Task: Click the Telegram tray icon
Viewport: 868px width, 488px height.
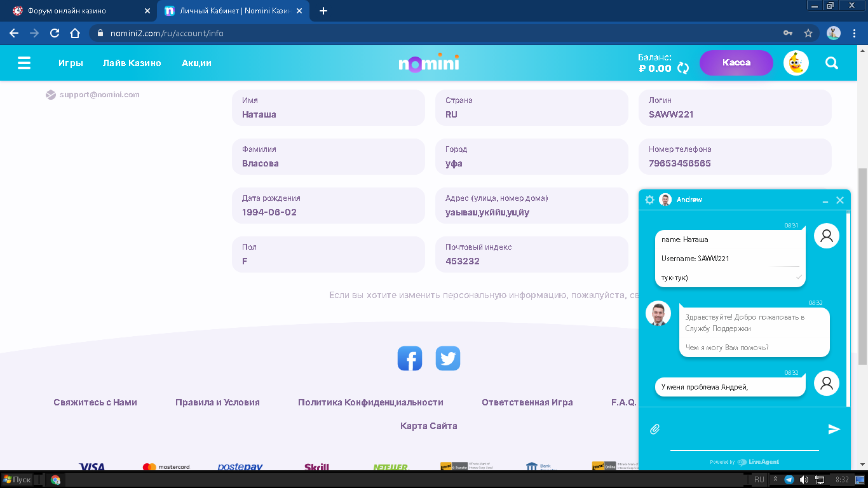Action: pos(789,480)
